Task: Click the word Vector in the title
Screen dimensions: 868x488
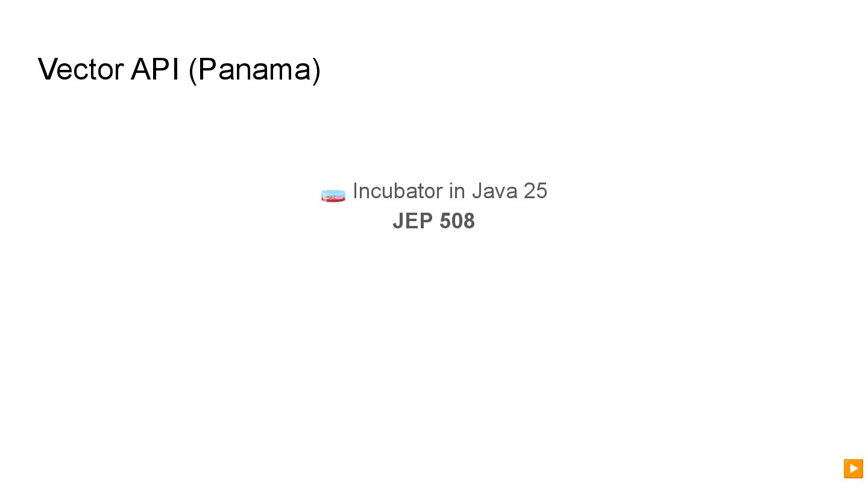Action: pos(81,69)
